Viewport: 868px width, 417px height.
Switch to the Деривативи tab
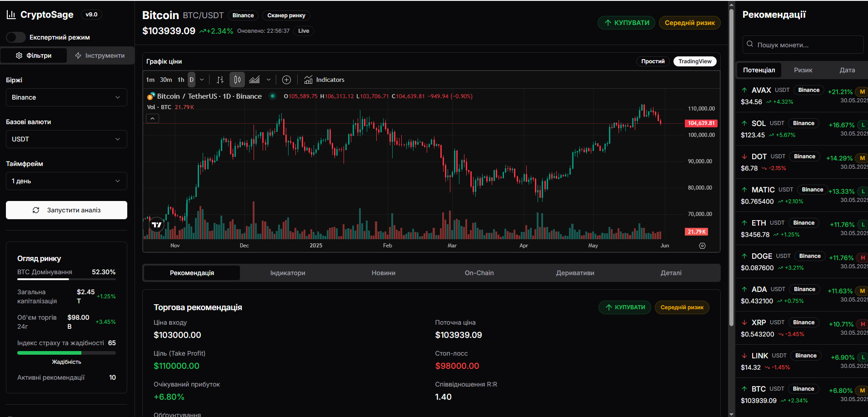click(575, 273)
